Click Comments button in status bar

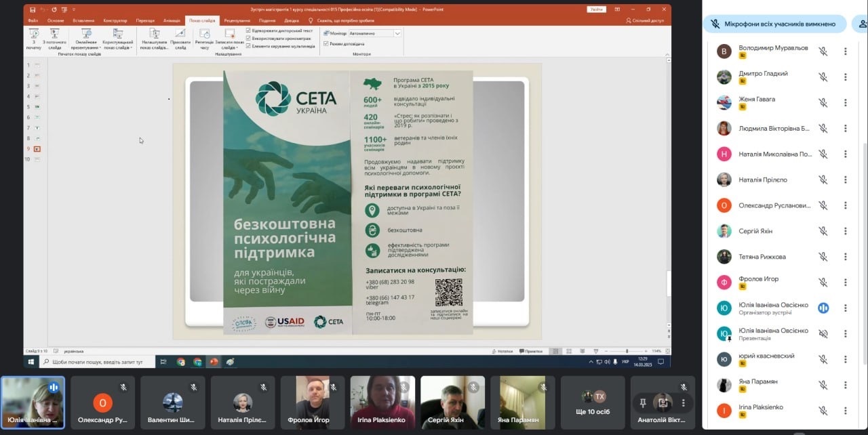coord(532,351)
